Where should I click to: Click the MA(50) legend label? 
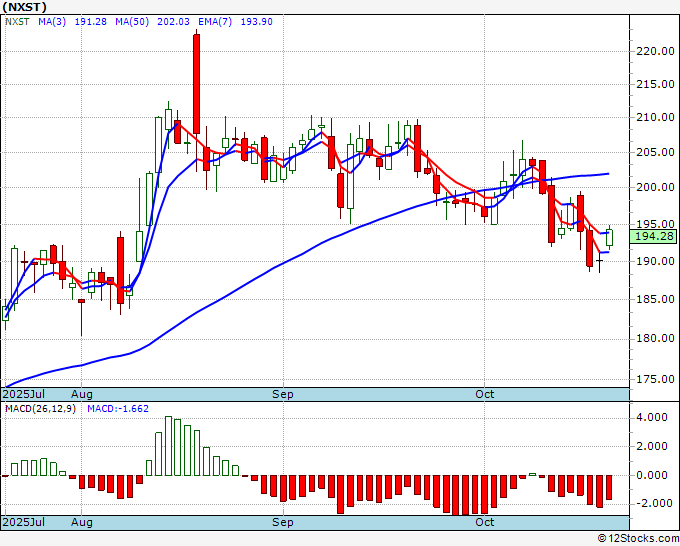[132, 22]
